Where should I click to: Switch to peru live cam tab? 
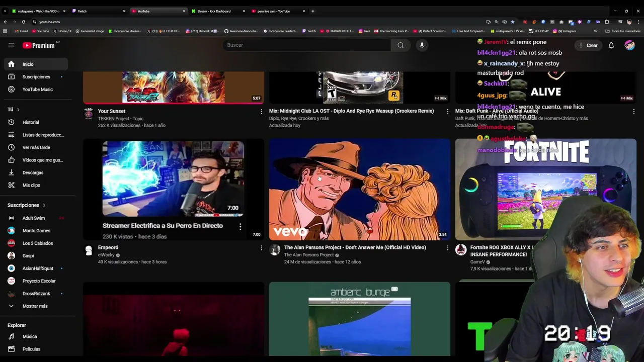[278, 11]
